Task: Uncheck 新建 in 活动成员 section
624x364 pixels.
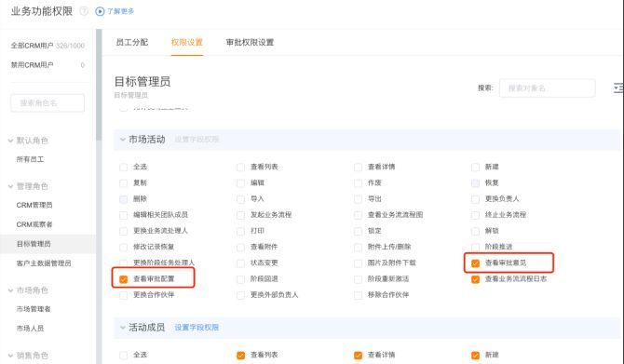Action: coord(475,356)
